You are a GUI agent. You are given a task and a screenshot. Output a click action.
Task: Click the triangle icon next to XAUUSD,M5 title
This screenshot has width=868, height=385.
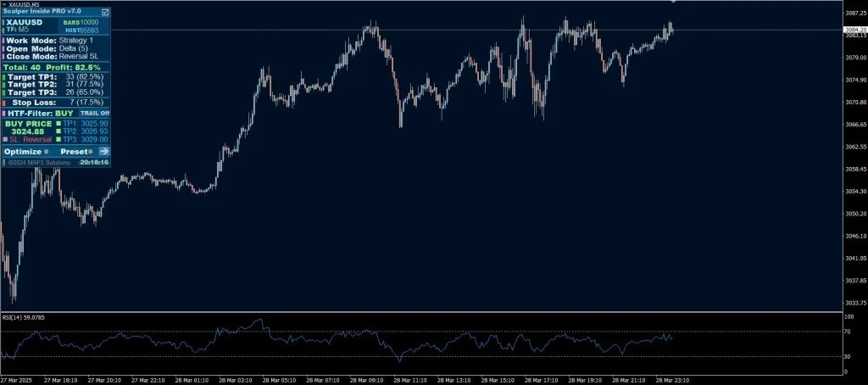point(4,4)
